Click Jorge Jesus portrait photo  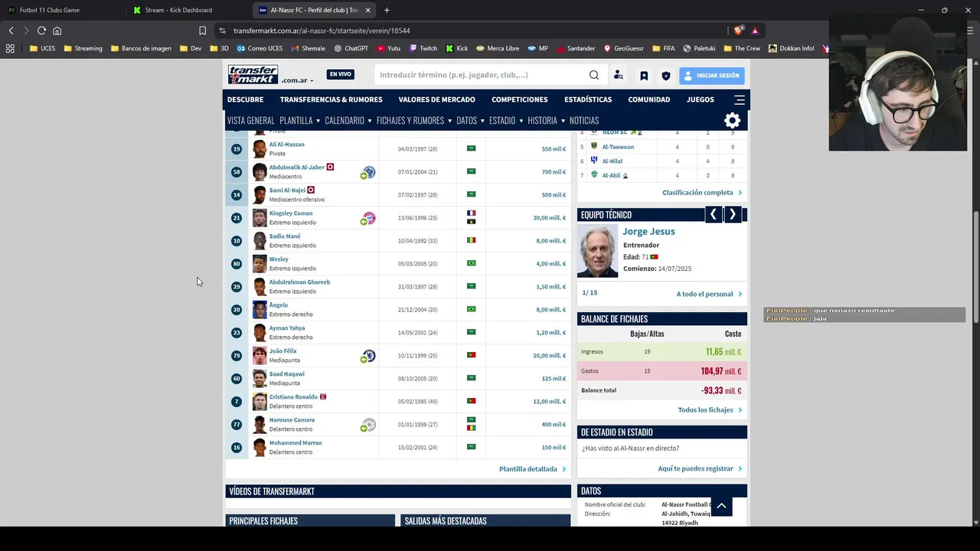[597, 251]
